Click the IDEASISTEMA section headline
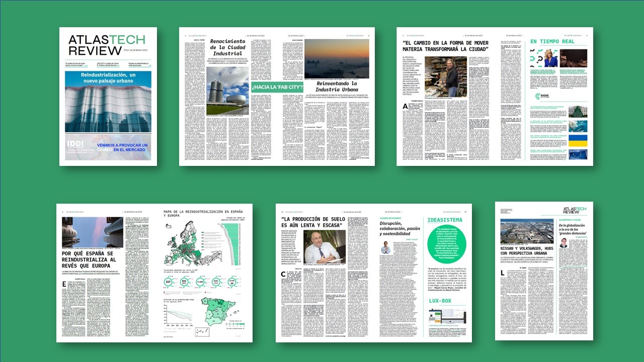644x362 pixels. [x=444, y=220]
